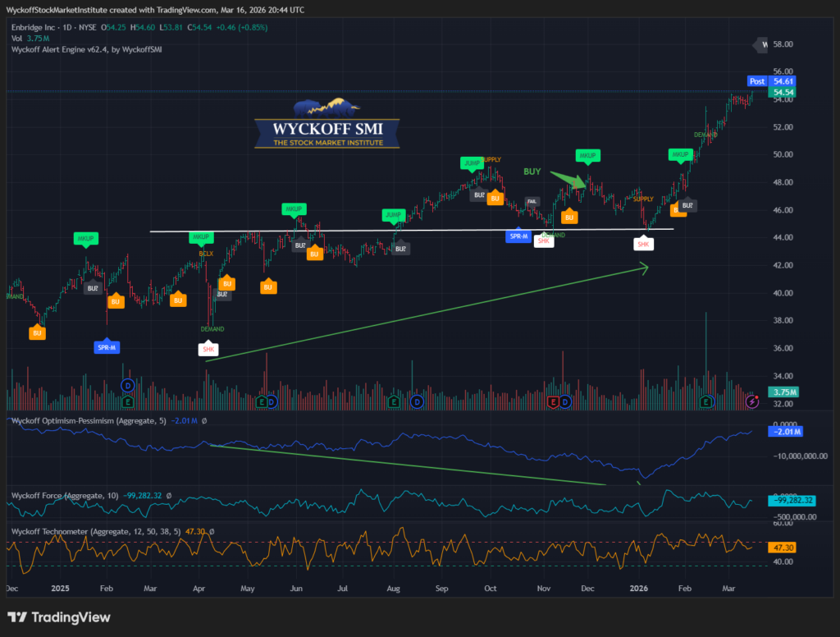Click the red earnings E marker near November

(x=553, y=402)
